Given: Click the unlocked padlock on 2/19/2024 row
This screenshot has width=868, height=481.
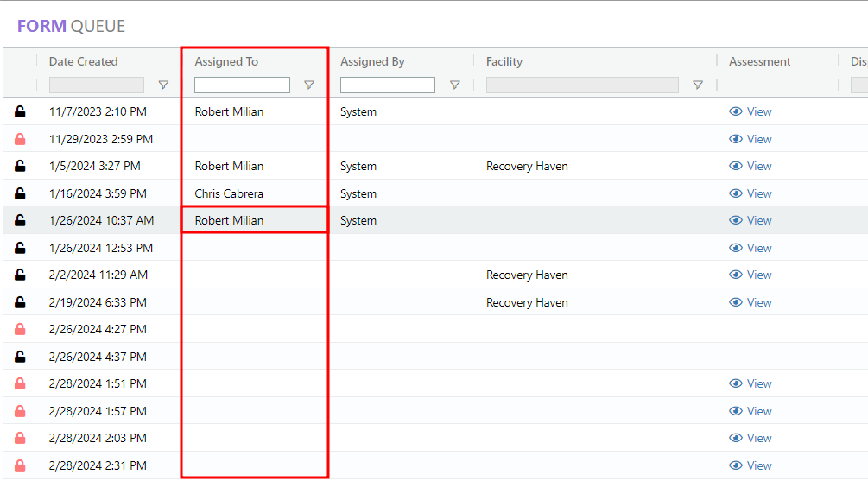Looking at the screenshot, I should pos(20,302).
